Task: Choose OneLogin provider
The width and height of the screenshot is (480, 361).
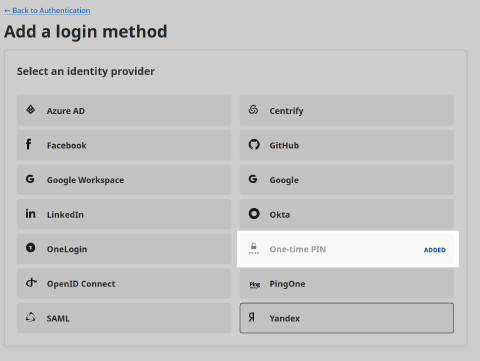Action: click(124, 249)
